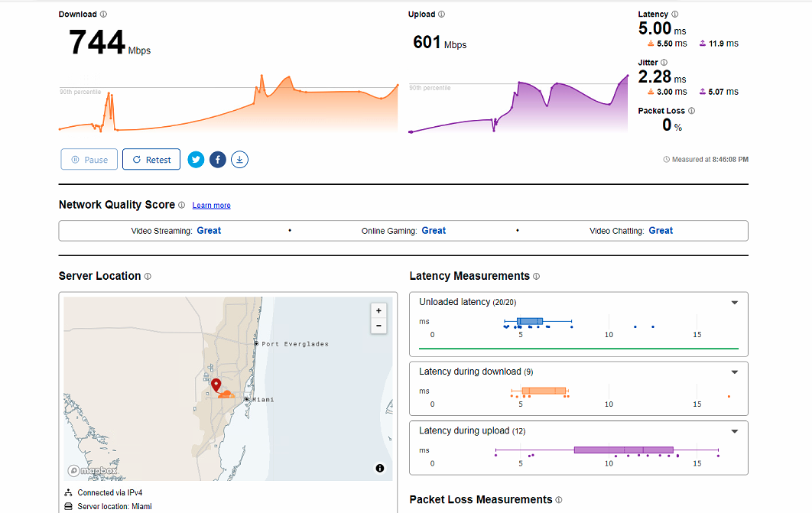
Task: Open map attribution info icon
Action: [x=380, y=469]
